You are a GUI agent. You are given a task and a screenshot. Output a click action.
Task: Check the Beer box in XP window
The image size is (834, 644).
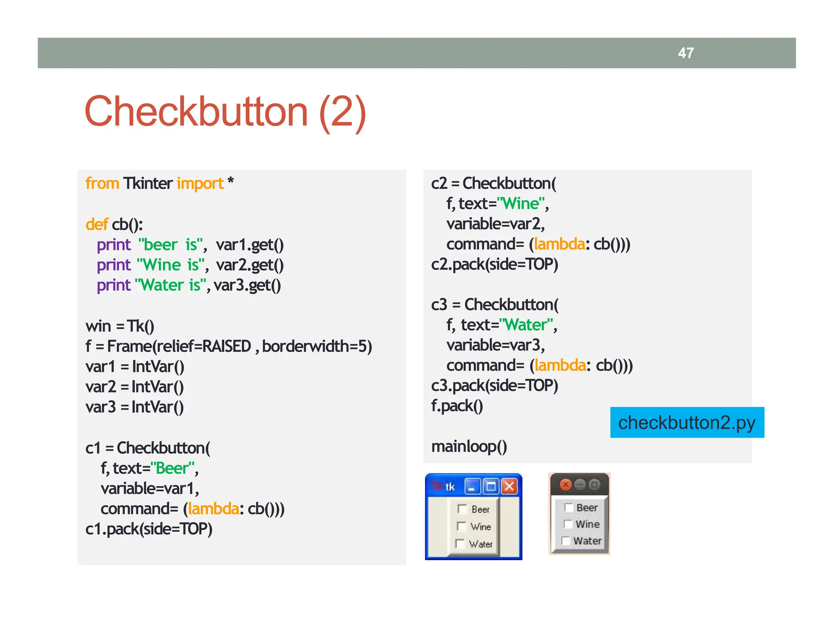pyautogui.click(x=462, y=509)
